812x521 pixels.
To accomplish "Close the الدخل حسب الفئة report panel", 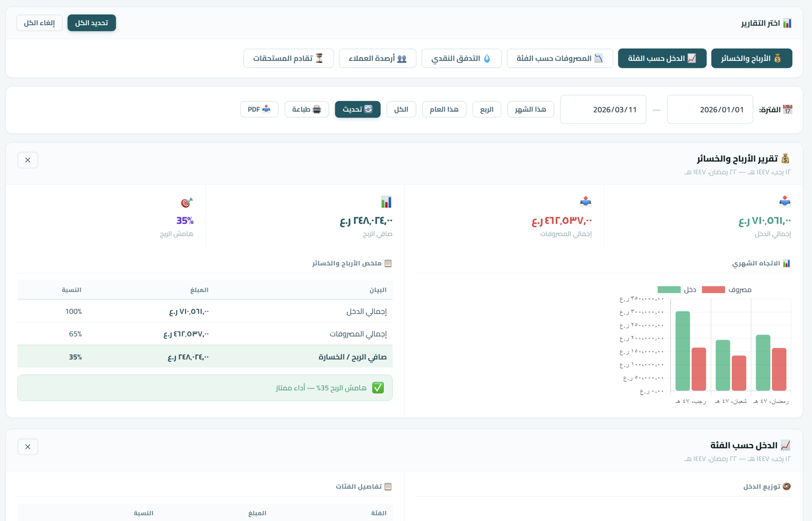I will 28,447.
